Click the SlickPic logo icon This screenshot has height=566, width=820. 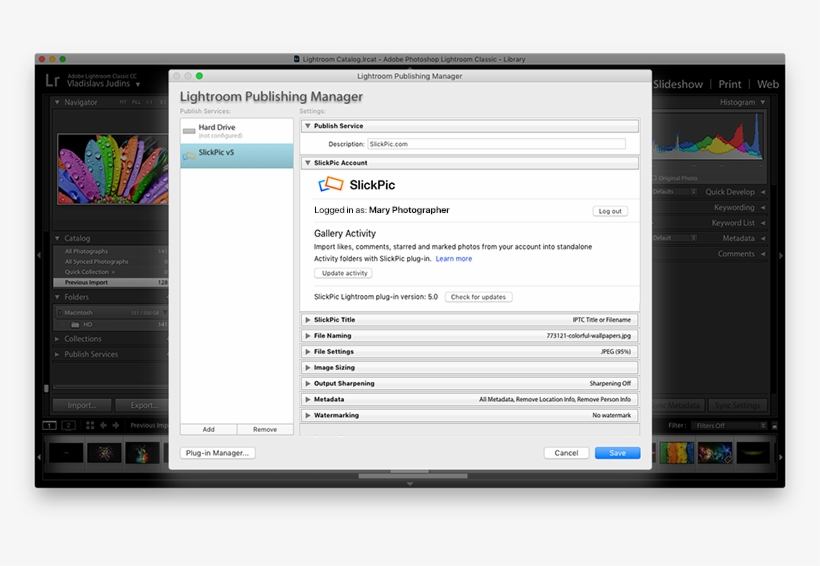(331, 185)
